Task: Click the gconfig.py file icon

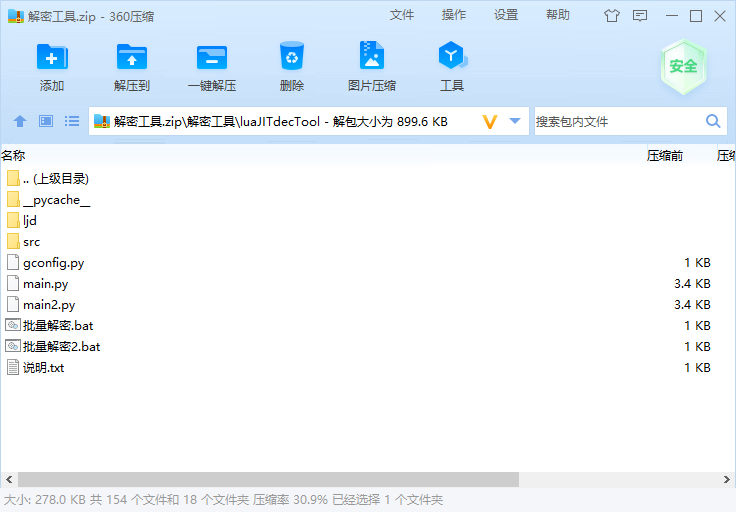Action: pos(13,262)
